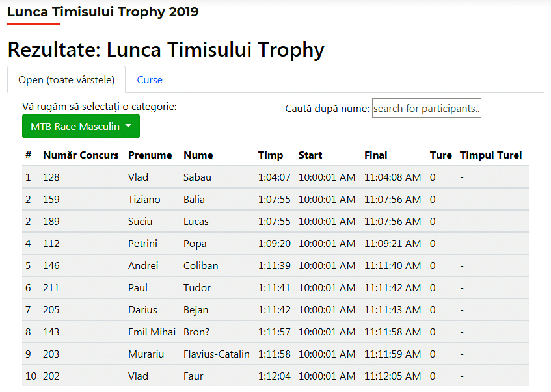Click the Timpul Turei column header
The width and height of the screenshot is (551, 392).
[x=491, y=155]
